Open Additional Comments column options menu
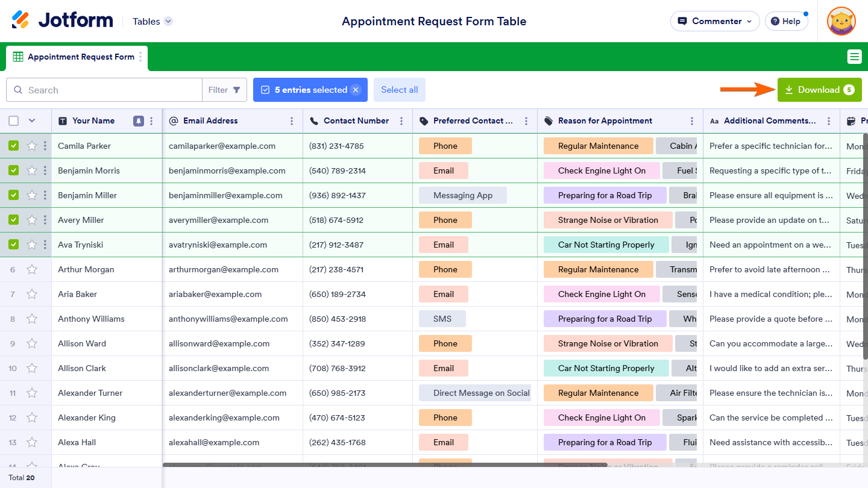The image size is (868, 488). 829,121
